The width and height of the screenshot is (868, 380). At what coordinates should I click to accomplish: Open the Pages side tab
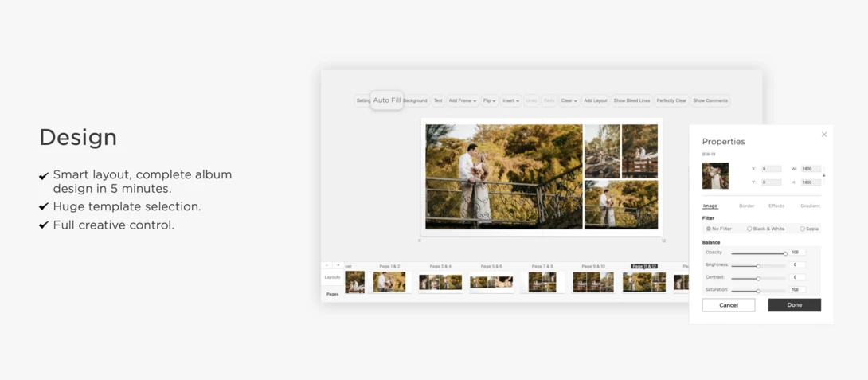click(x=332, y=294)
